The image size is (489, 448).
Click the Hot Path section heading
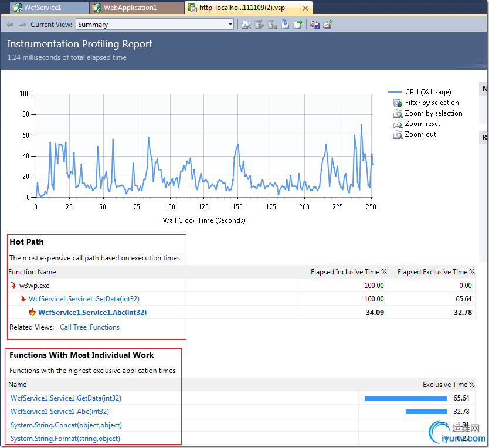pyautogui.click(x=26, y=242)
